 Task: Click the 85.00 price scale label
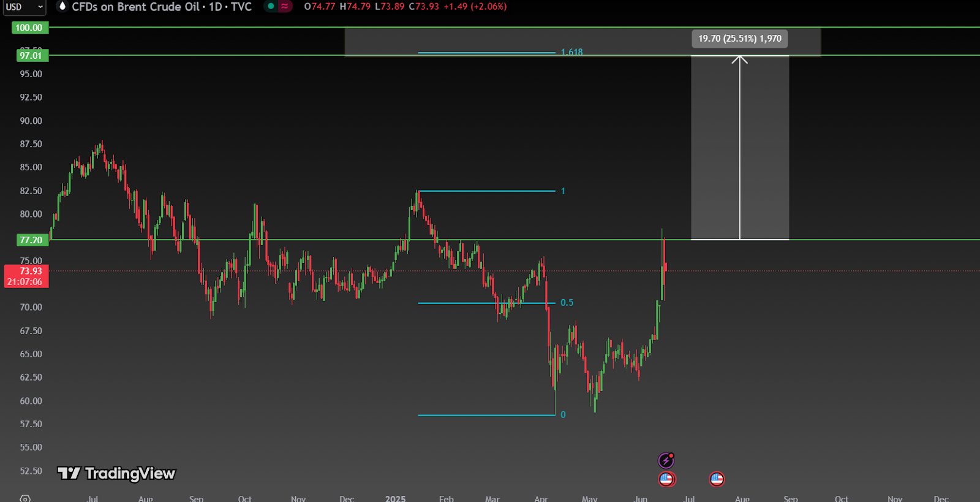[31, 167]
